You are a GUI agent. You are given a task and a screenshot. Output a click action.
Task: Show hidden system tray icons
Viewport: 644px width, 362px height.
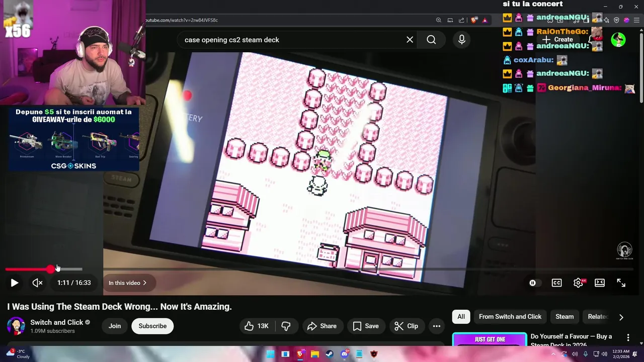[x=553, y=354]
